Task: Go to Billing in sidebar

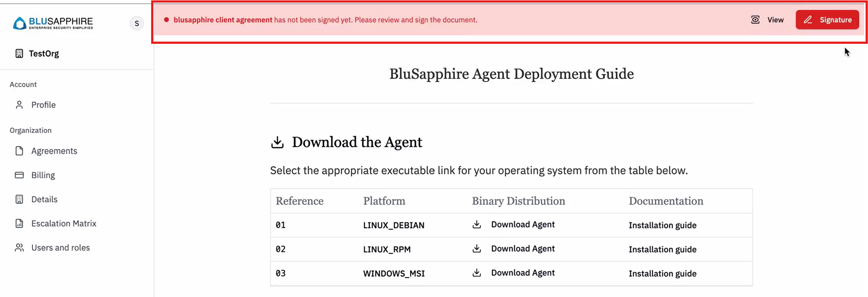Action: click(x=43, y=175)
